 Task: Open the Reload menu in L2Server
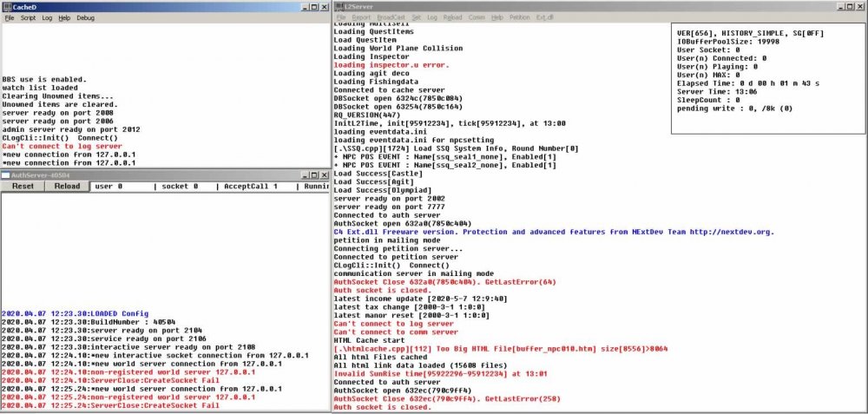pyautogui.click(x=452, y=17)
